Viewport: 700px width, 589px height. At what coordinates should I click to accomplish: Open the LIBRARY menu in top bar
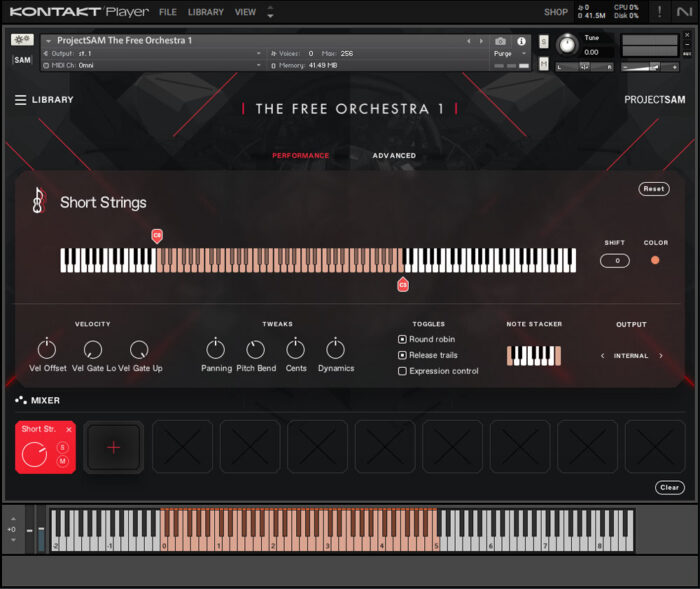(x=206, y=12)
